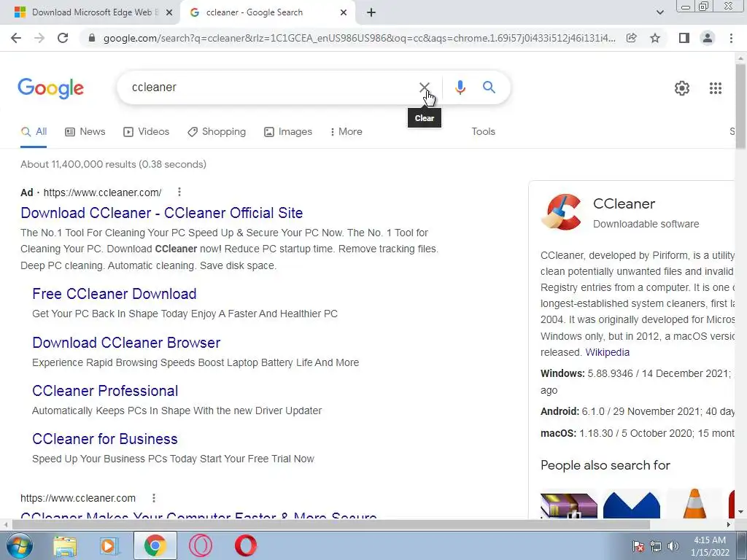Viewport: 747px width, 560px height.
Task: Open the Chrome three-dot menu
Action: (x=731, y=38)
